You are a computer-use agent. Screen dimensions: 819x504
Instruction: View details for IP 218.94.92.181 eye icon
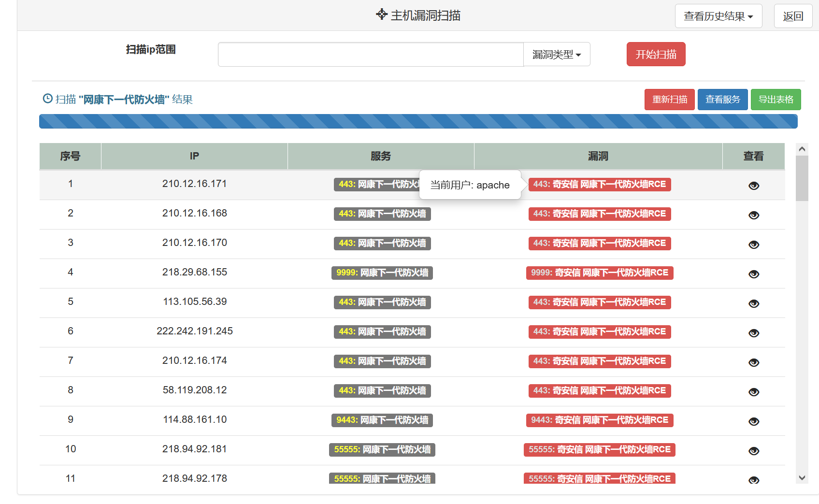pos(754,451)
